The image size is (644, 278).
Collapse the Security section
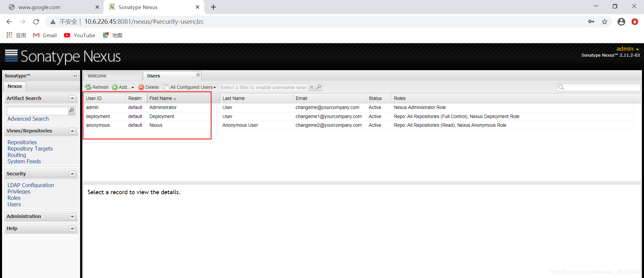pyautogui.click(x=72, y=174)
